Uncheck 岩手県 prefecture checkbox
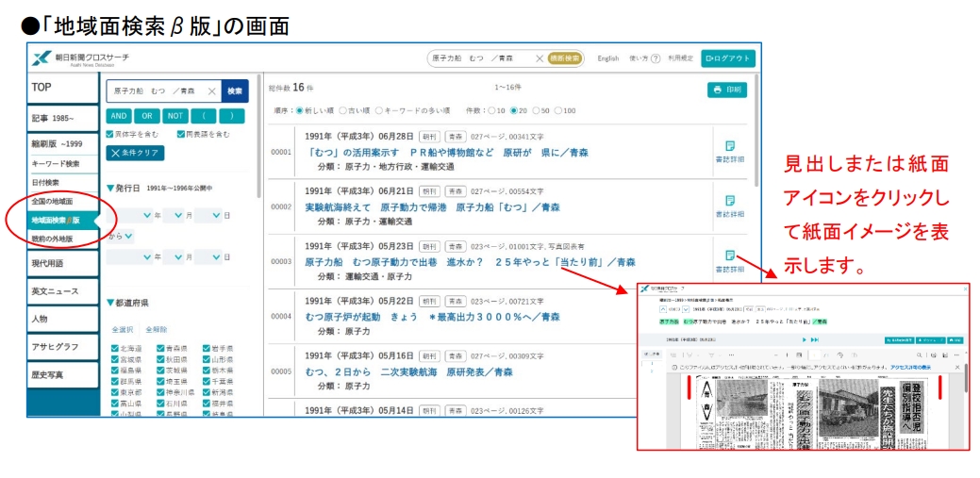Image resolution: width=980 pixels, height=478 pixels. tap(207, 348)
